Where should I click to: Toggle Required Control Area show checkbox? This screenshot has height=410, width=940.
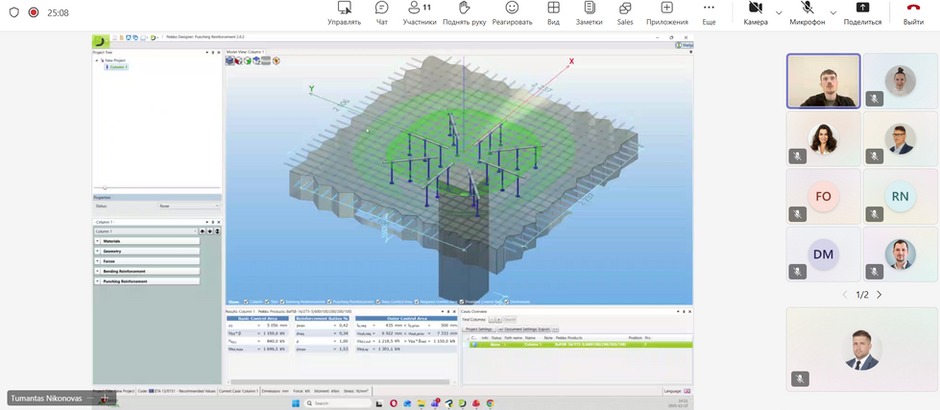[417, 302]
